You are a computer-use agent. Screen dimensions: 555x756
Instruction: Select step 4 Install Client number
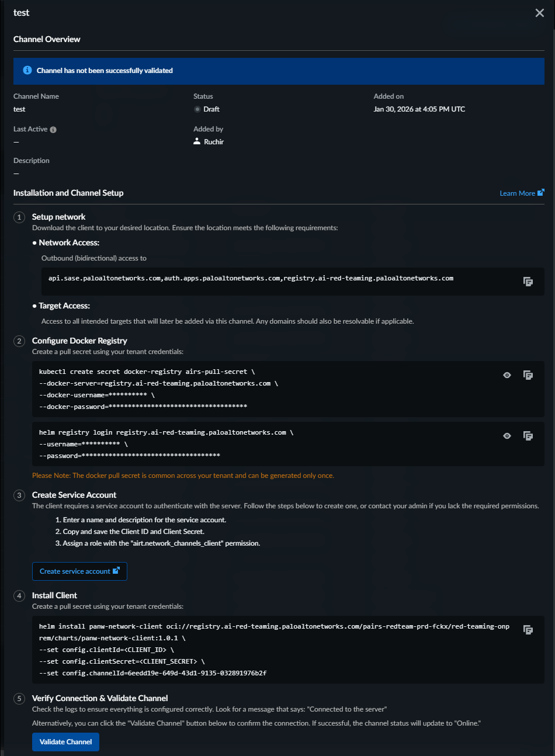coord(19,596)
